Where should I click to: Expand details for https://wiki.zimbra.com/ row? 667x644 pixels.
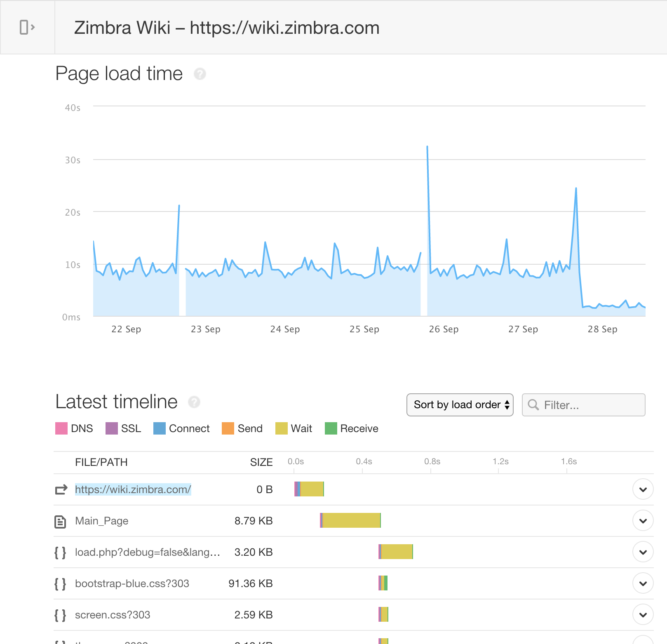[x=643, y=489]
